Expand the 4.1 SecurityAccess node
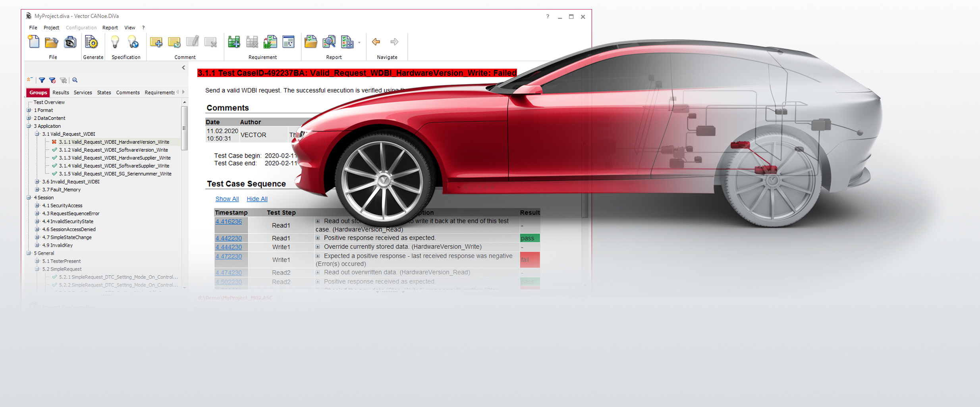The height and width of the screenshot is (407, 980). pyautogui.click(x=37, y=206)
